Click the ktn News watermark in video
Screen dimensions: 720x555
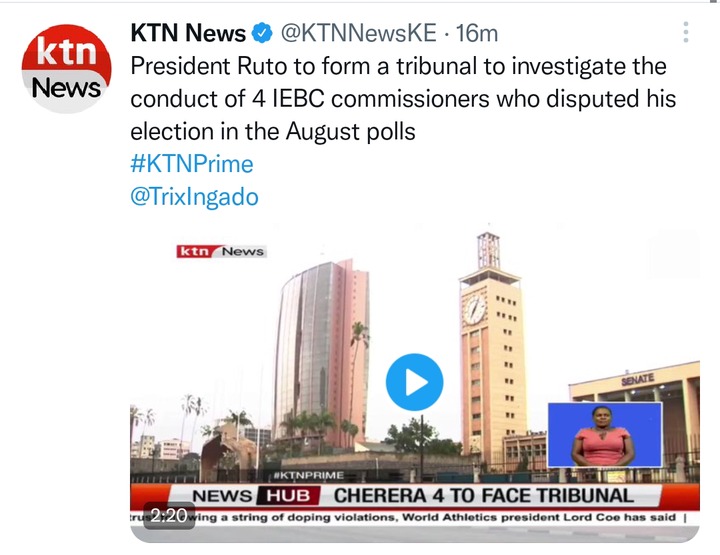tap(221, 252)
